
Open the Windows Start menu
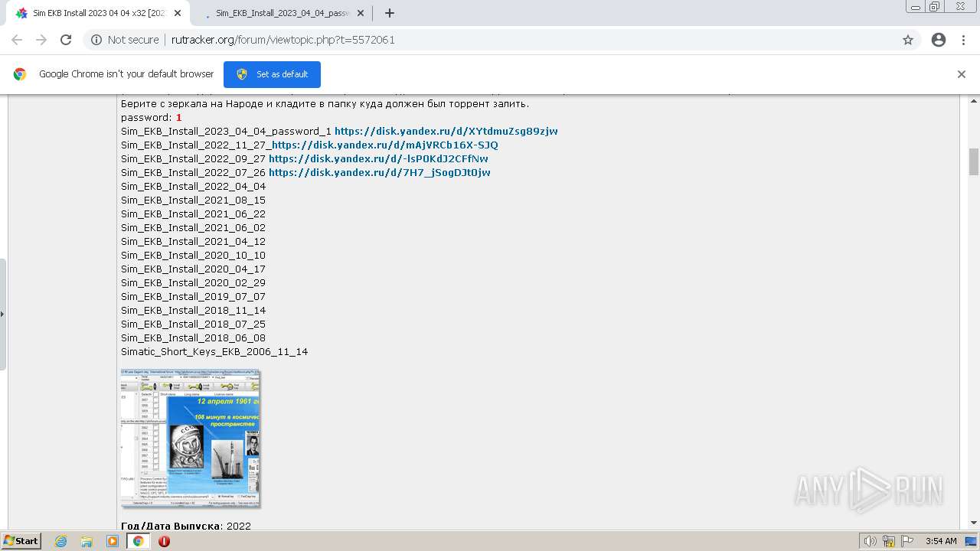tap(21, 540)
